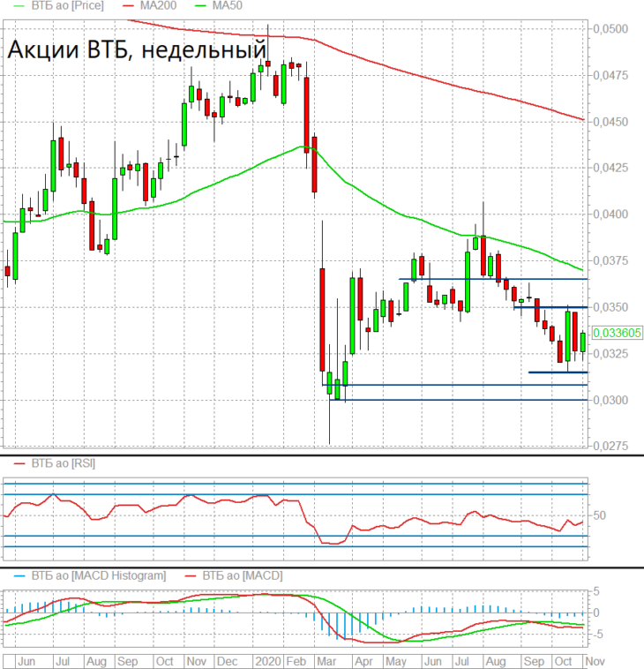Click the RSI 50 level label
The image size is (644, 669).
(x=599, y=515)
